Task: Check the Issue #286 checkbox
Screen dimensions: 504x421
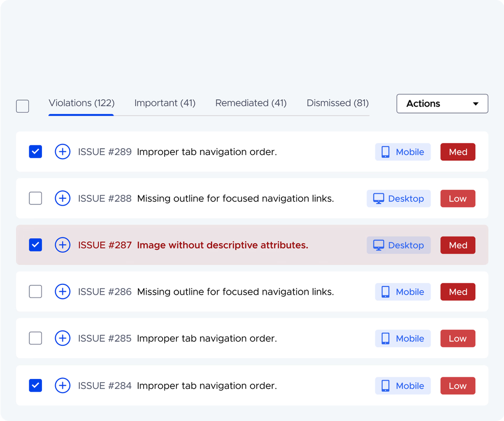Action: pyautogui.click(x=35, y=292)
